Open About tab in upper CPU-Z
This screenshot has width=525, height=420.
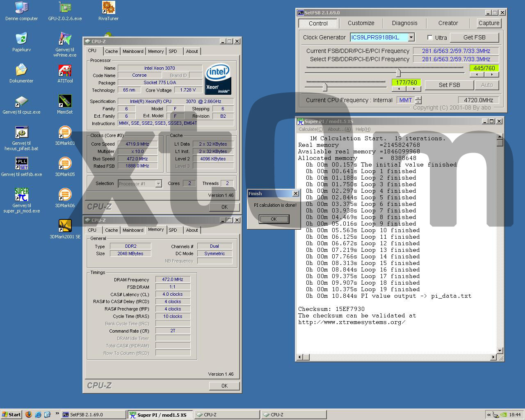(192, 51)
